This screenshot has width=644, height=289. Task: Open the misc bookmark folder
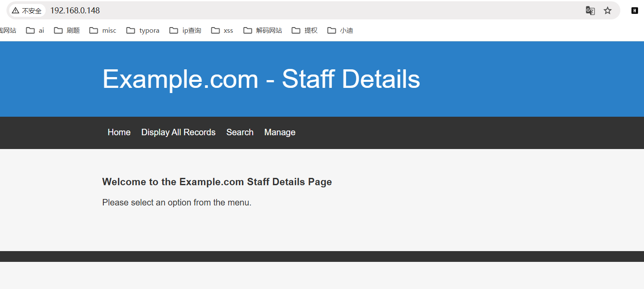[103, 31]
